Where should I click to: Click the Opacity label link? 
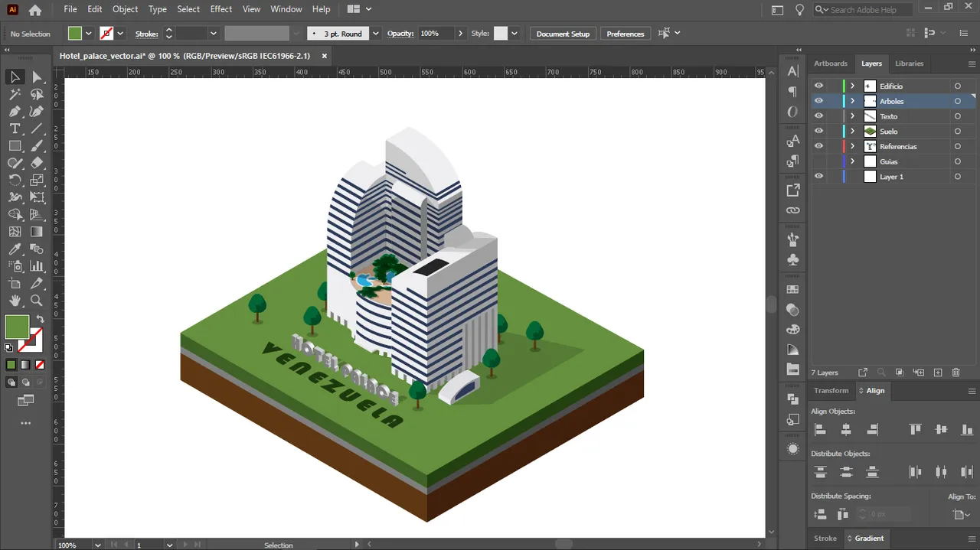coord(400,34)
